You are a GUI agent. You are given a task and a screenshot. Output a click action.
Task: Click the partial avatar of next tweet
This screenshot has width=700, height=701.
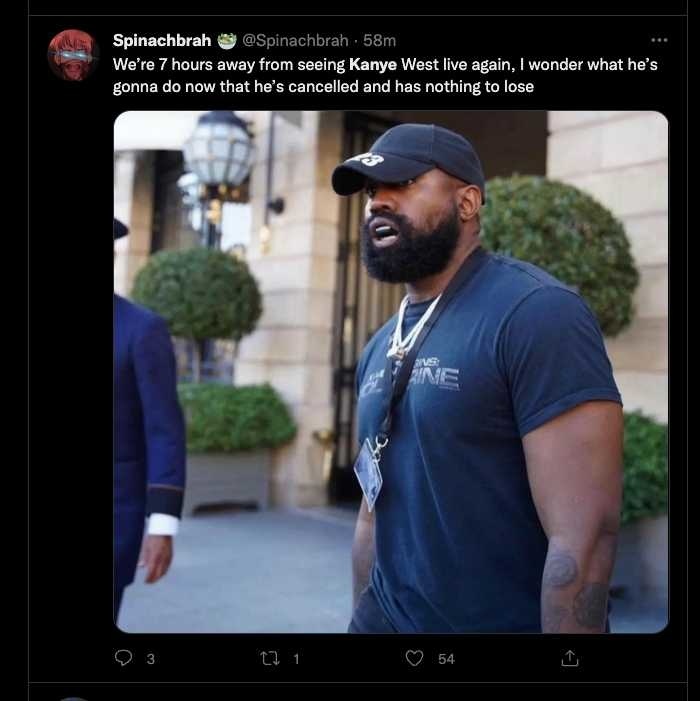[x=73, y=699]
